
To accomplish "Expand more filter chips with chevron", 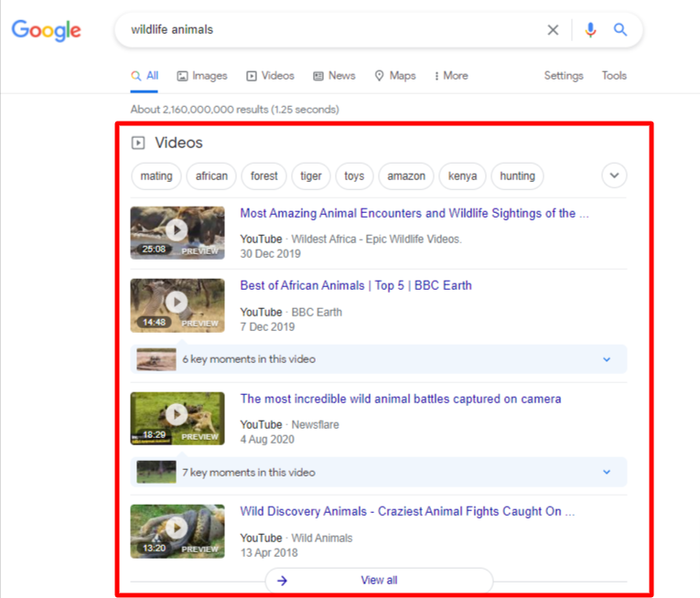I will coord(614,176).
